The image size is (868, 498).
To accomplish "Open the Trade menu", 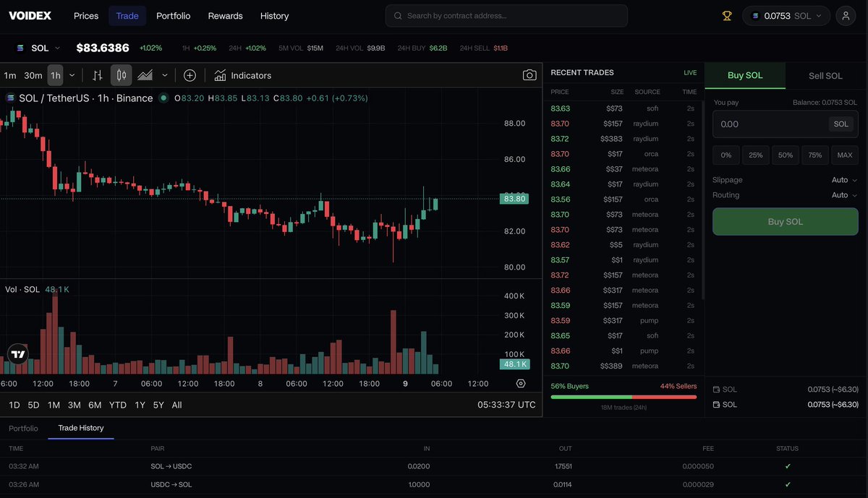I will coord(127,15).
